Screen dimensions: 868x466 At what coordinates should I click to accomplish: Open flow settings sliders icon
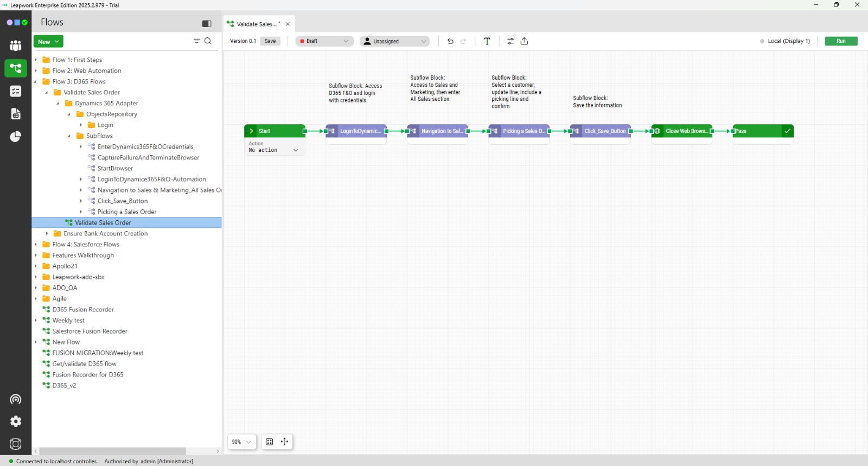click(x=510, y=41)
